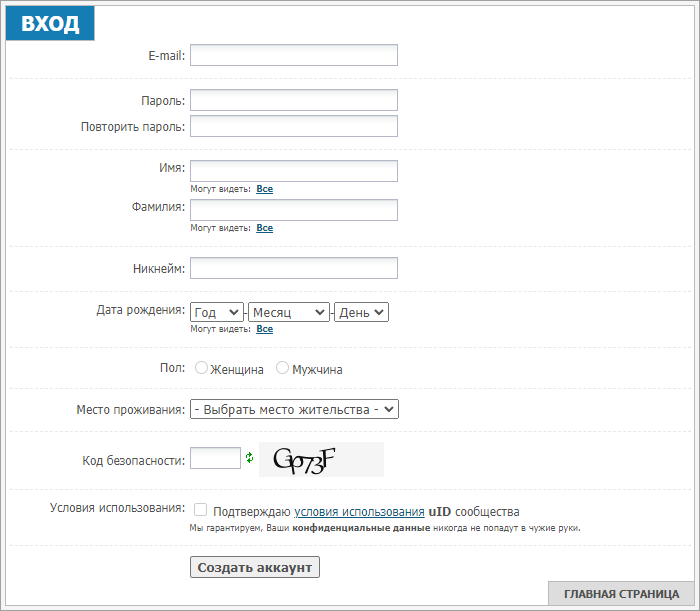Focus the Пароль input field
The height and width of the screenshot is (611, 700).
[294, 100]
